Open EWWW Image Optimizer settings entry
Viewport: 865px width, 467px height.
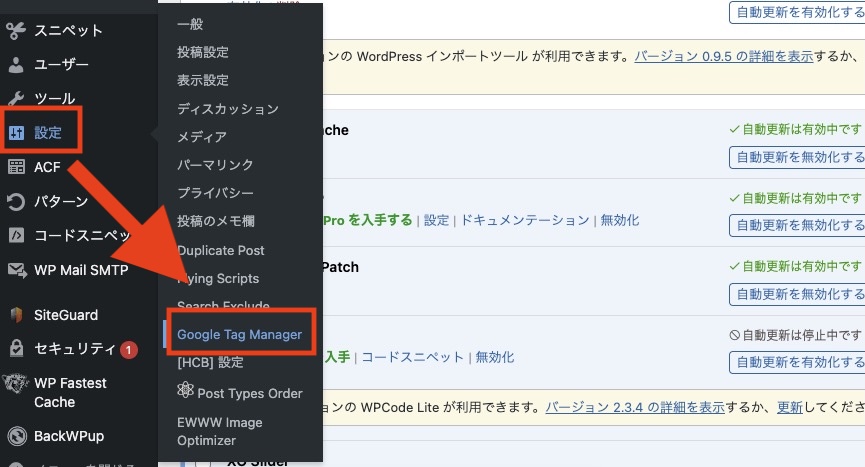tap(219, 431)
